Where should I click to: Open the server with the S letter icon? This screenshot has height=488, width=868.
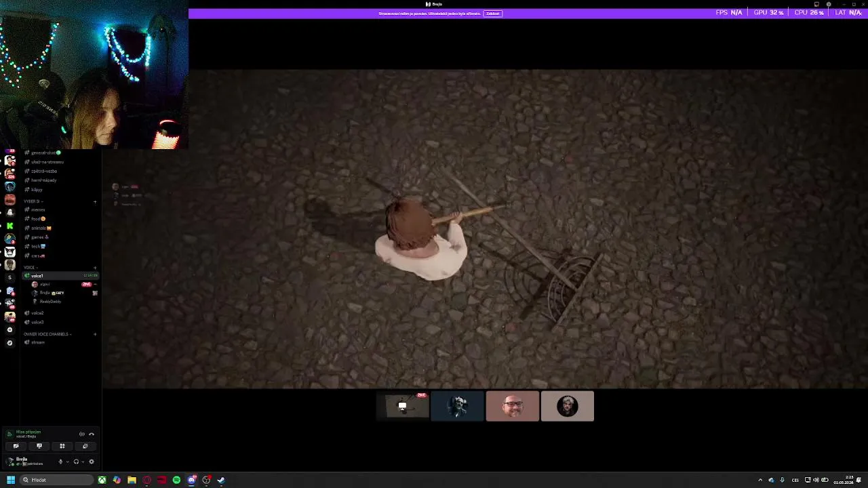click(x=9, y=278)
